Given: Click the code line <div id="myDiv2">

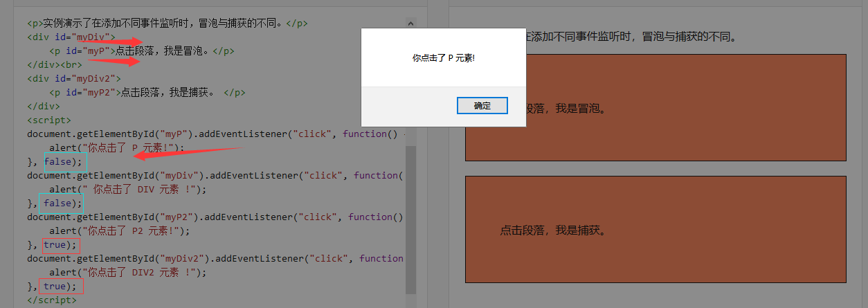Looking at the screenshot, I should coord(74,78).
